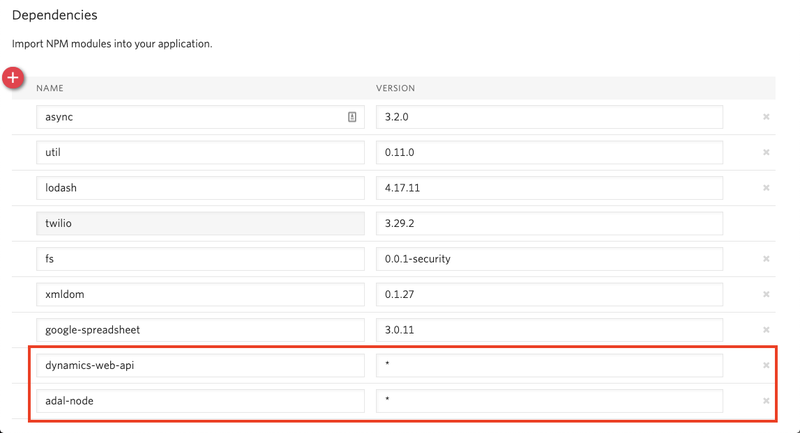800x433 pixels.
Task: Click the red add dependency plus button
Action: tap(13, 78)
